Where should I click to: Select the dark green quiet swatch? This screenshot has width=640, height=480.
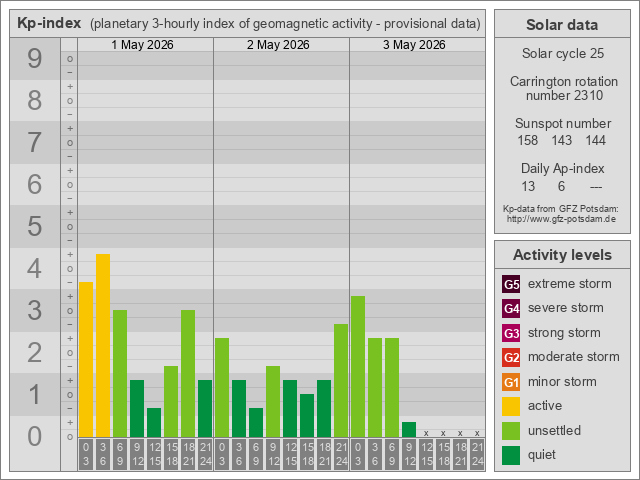point(511,455)
